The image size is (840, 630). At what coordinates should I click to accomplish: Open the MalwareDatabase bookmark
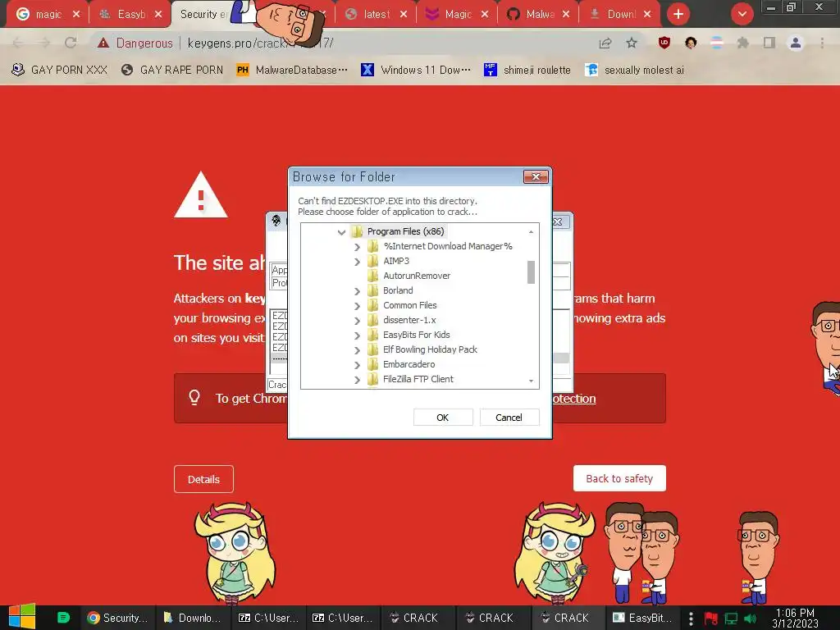[293, 70]
